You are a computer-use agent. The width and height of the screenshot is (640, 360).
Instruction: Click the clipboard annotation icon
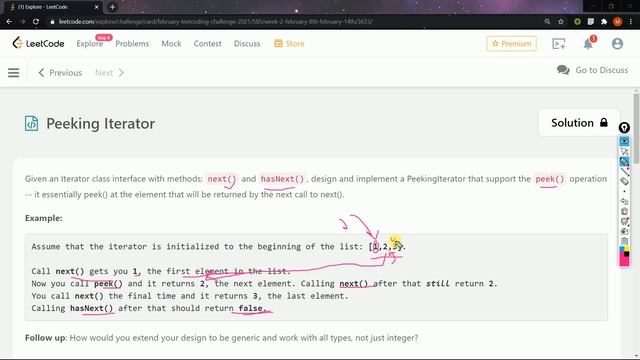[x=624, y=241]
